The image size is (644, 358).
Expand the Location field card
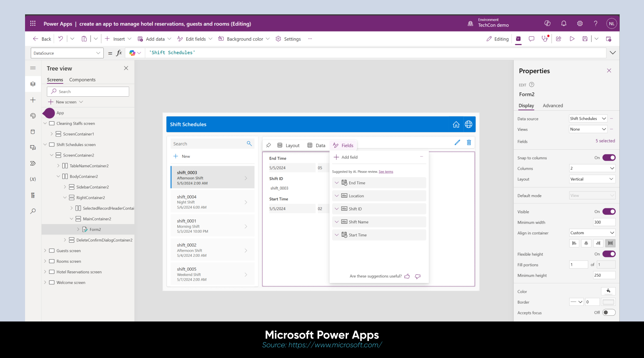337,196
